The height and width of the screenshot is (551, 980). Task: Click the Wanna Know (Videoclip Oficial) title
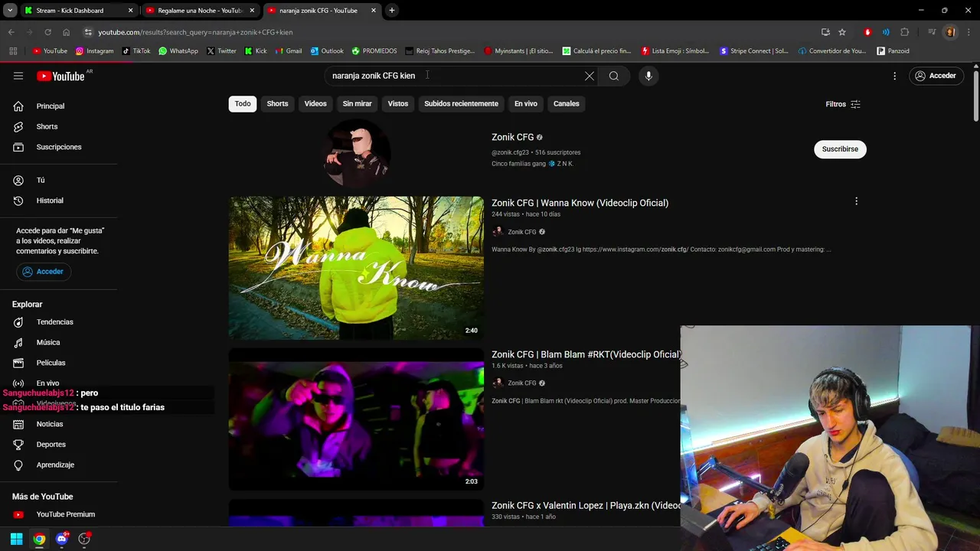tap(580, 203)
